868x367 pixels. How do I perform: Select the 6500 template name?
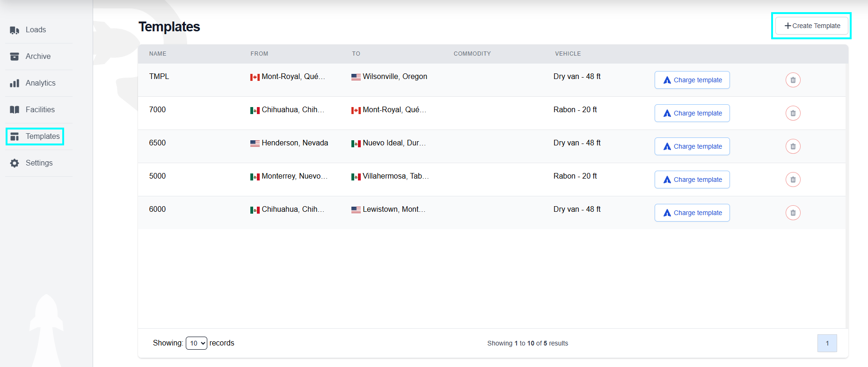coord(157,143)
